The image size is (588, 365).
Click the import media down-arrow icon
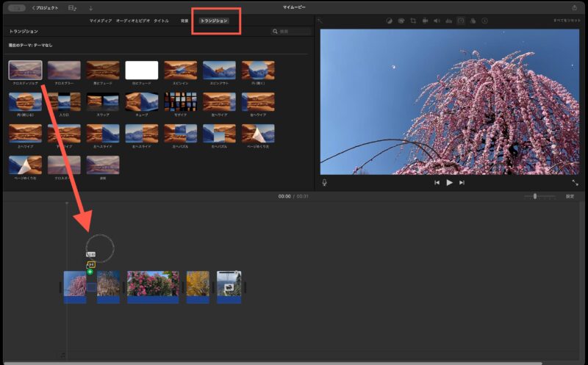(x=91, y=7)
